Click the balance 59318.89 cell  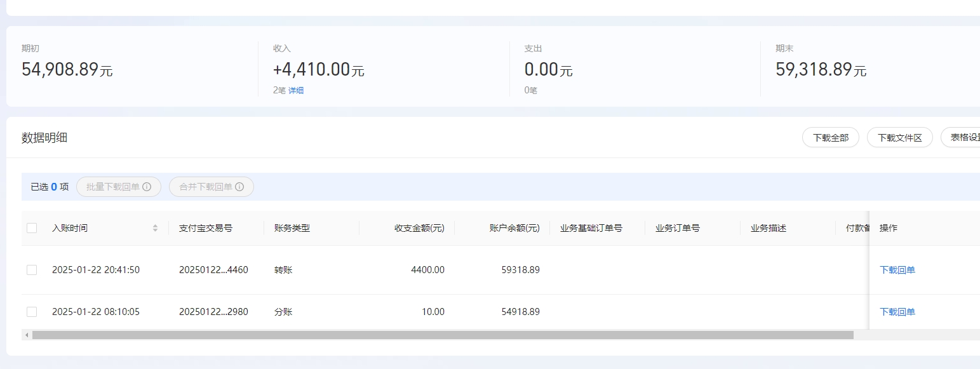coord(521,270)
